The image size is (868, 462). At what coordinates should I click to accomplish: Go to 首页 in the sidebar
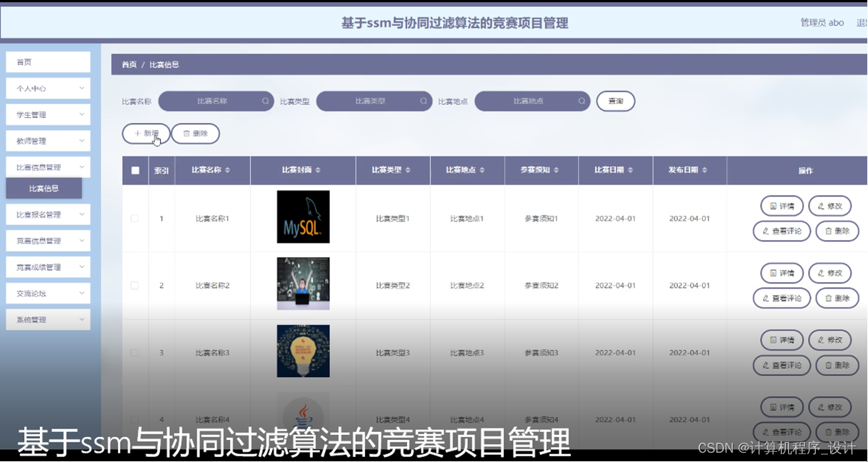point(48,62)
